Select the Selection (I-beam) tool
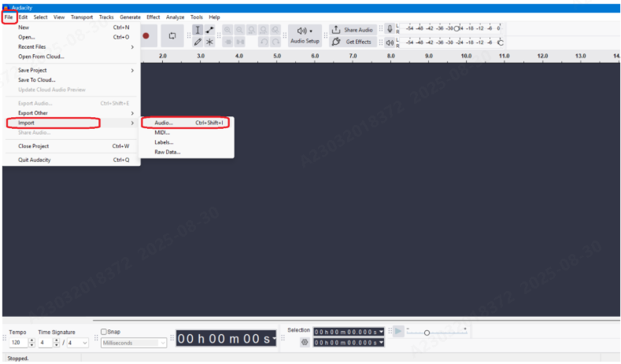Image resolution: width=621 pixels, height=364 pixels. pos(198,30)
